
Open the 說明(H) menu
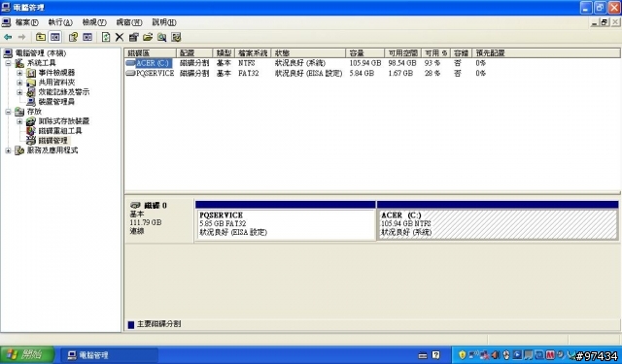[x=164, y=22]
